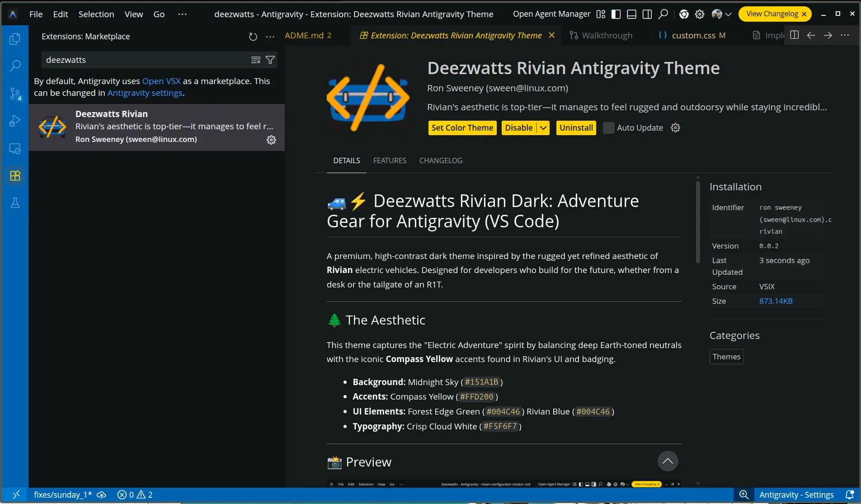Open Source Control view with badge 4

coord(15,94)
